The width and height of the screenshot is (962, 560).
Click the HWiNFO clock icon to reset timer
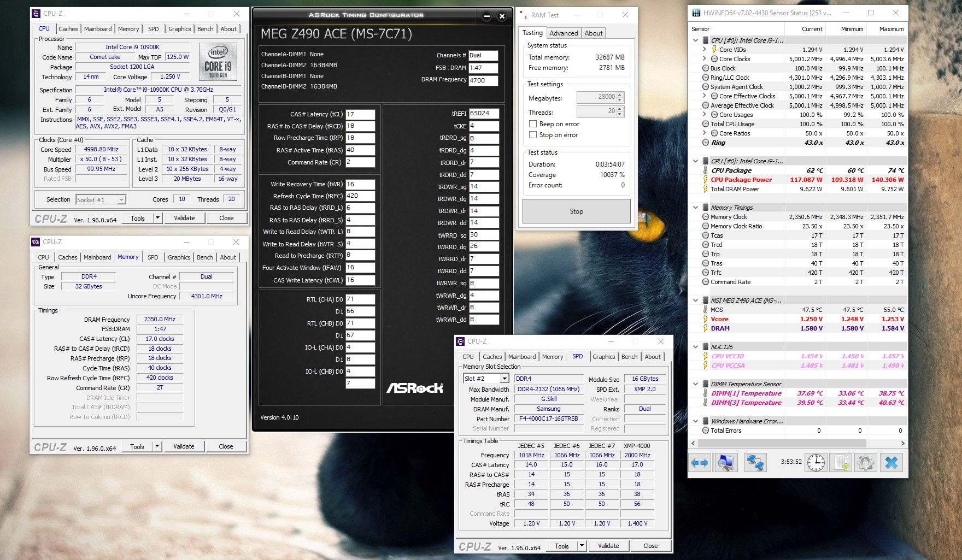point(816,463)
